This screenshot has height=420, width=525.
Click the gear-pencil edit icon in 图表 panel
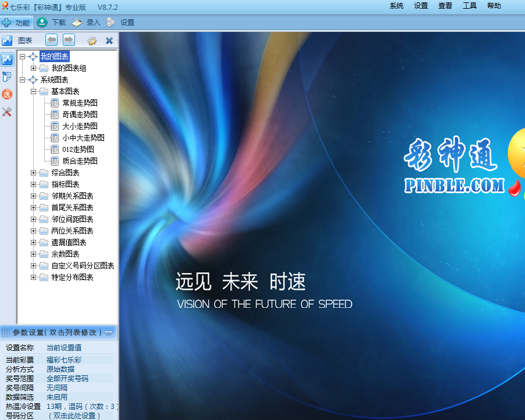click(x=91, y=41)
